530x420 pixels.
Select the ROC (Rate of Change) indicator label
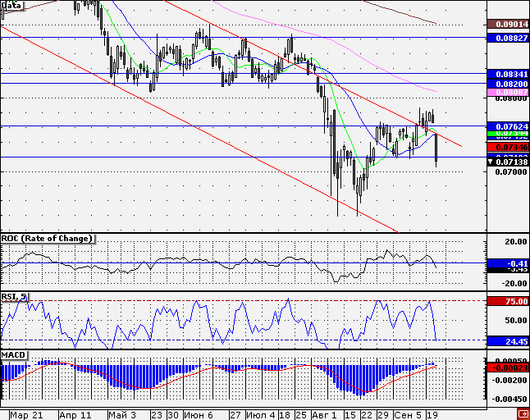[48, 239]
